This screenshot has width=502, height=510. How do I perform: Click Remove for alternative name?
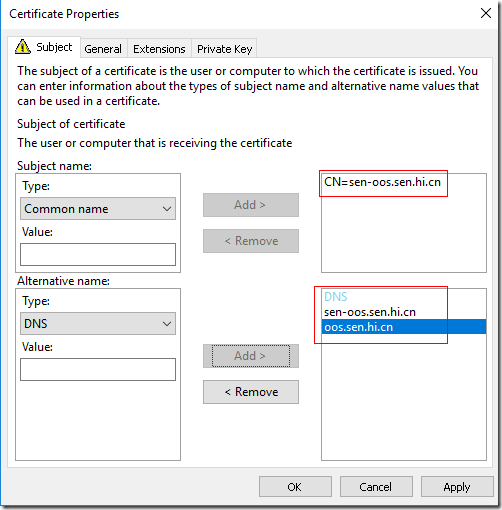pos(251,392)
